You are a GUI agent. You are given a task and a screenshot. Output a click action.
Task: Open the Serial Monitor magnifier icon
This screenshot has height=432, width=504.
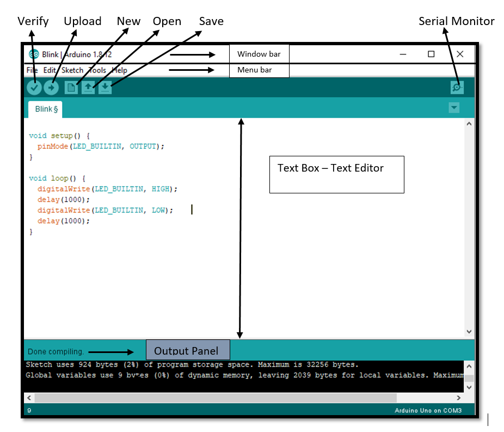(457, 88)
